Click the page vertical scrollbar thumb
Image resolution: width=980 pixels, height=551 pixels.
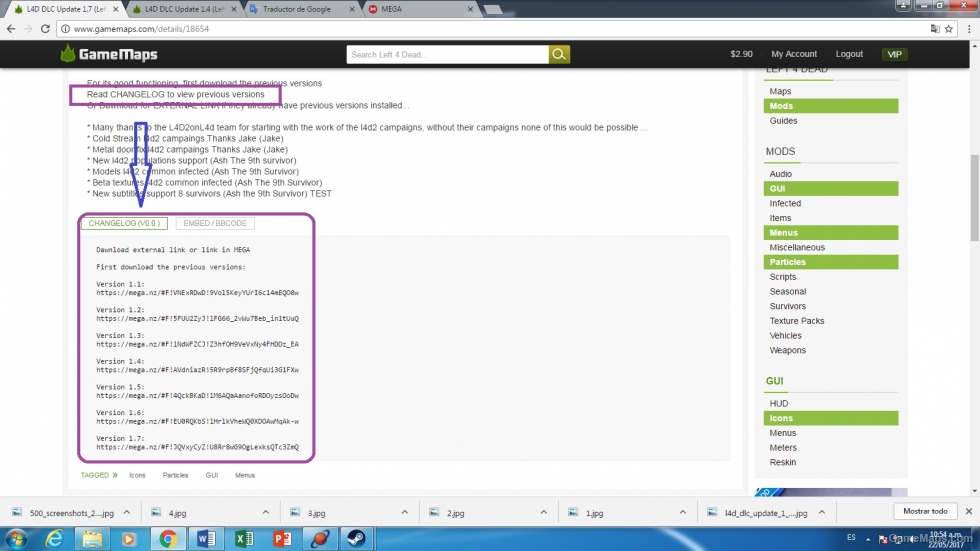pos(974,197)
